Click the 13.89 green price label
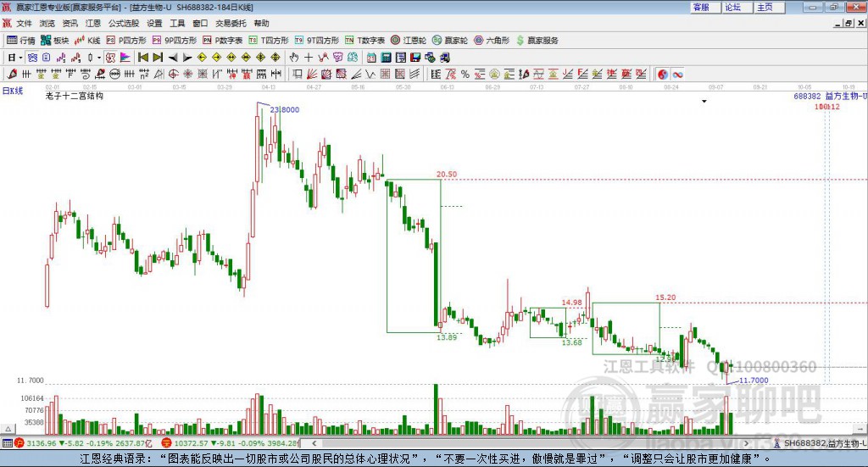The image size is (868, 467). [447, 337]
